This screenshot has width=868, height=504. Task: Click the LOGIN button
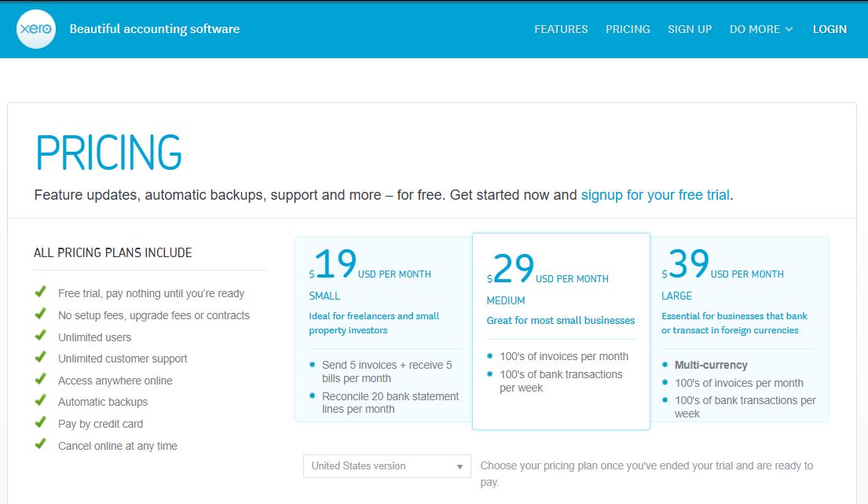click(x=830, y=29)
